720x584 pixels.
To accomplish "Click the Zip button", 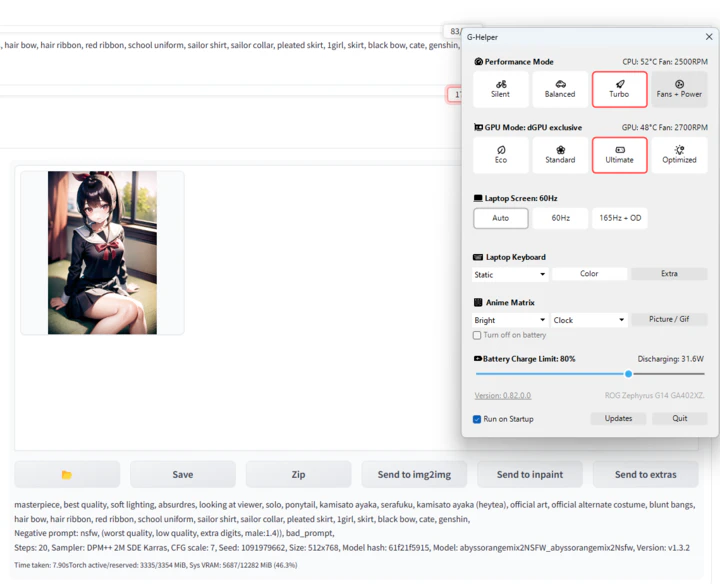I will pyautogui.click(x=298, y=474).
